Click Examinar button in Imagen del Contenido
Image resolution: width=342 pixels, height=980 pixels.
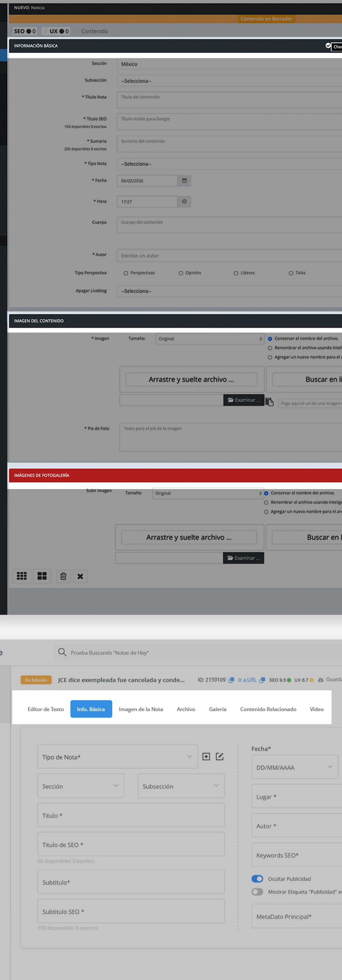click(244, 400)
